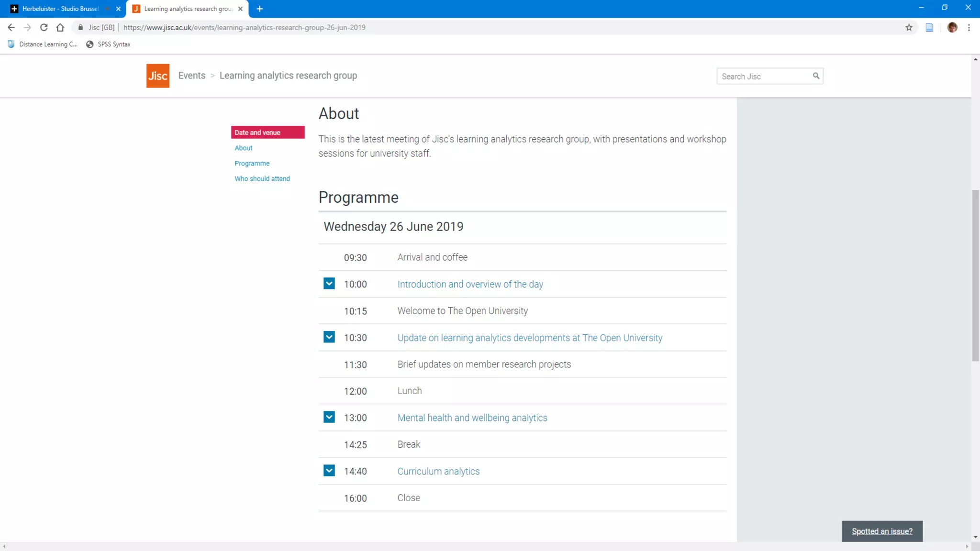Expand the 14:40 Curriculum analytics session

pyautogui.click(x=329, y=471)
